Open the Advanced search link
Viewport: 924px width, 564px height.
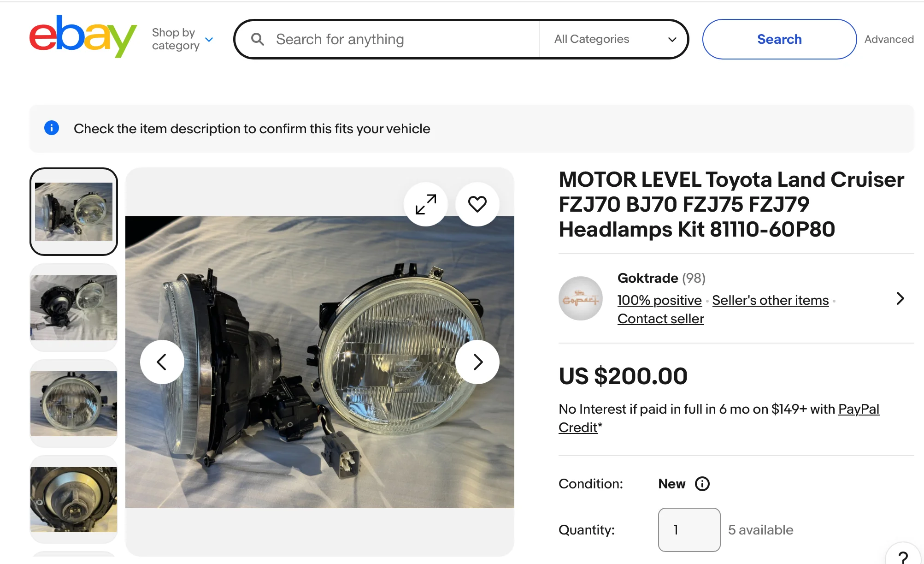(889, 39)
